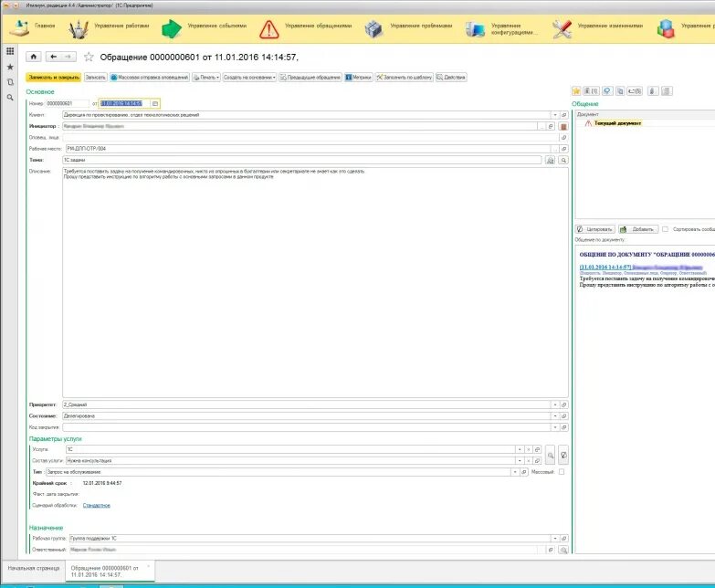
Task: Open the Стандартное scenario link
Action: [x=96, y=506]
